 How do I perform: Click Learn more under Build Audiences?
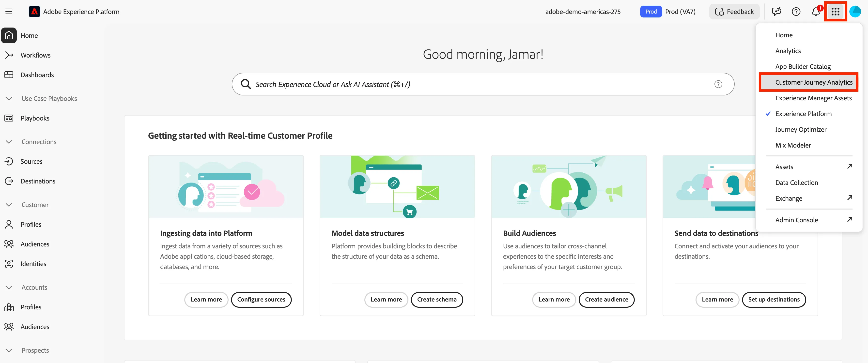tap(554, 300)
